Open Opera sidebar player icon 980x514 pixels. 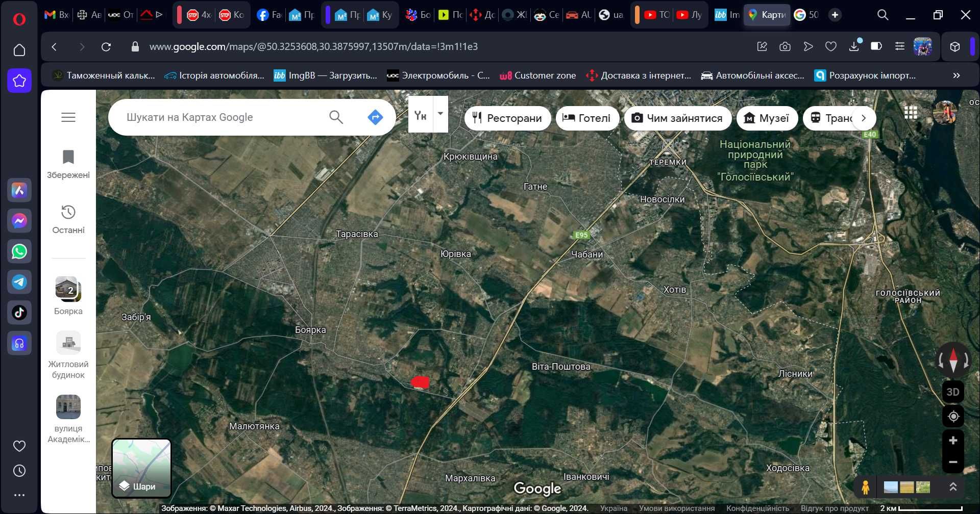point(19,343)
